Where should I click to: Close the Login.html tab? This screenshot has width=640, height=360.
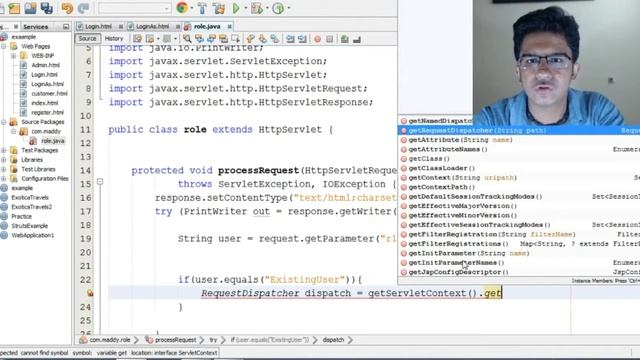click(121, 26)
